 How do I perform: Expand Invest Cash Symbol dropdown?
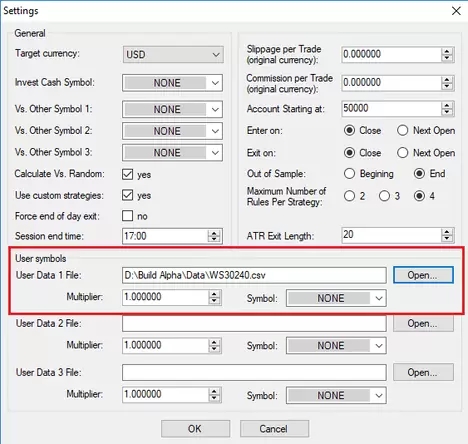point(172,83)
